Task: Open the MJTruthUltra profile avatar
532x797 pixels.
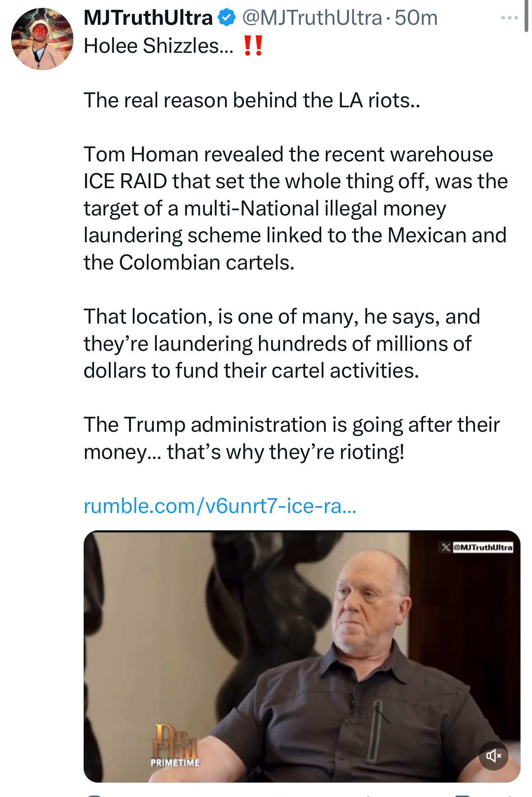Action: tap(42, 39)
